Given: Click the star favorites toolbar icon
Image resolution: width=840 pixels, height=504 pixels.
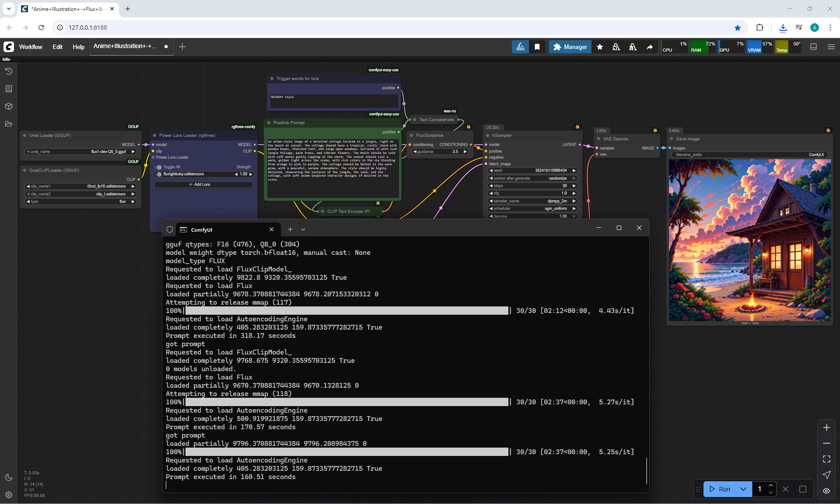Looking at the screenshot, I should 600,47.
